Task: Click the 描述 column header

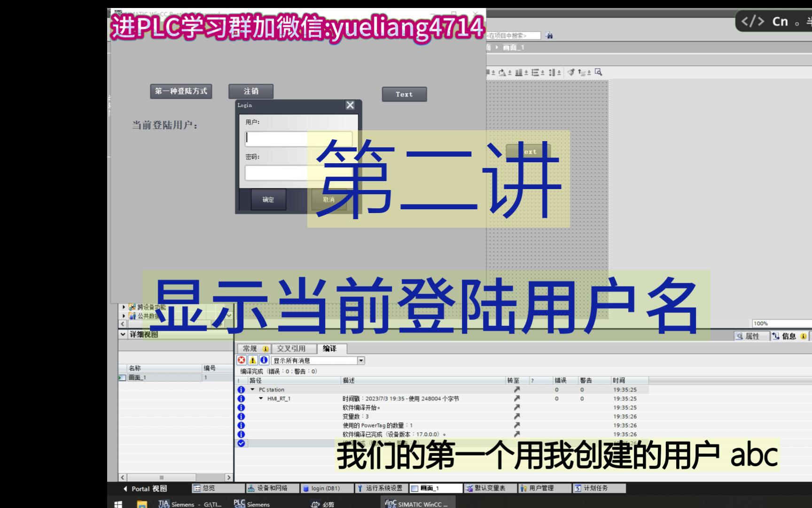Action: [x=423, y=380]
